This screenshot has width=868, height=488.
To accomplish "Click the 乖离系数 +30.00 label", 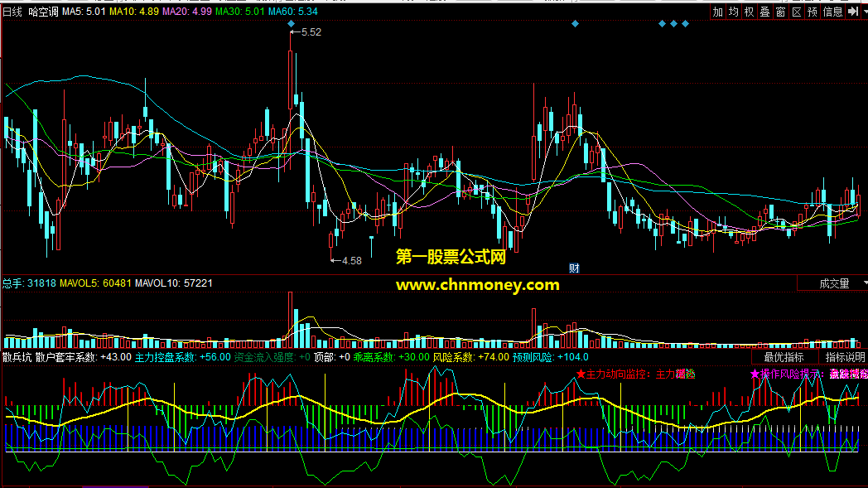I will pyautogui.click(x=392, y=357).
